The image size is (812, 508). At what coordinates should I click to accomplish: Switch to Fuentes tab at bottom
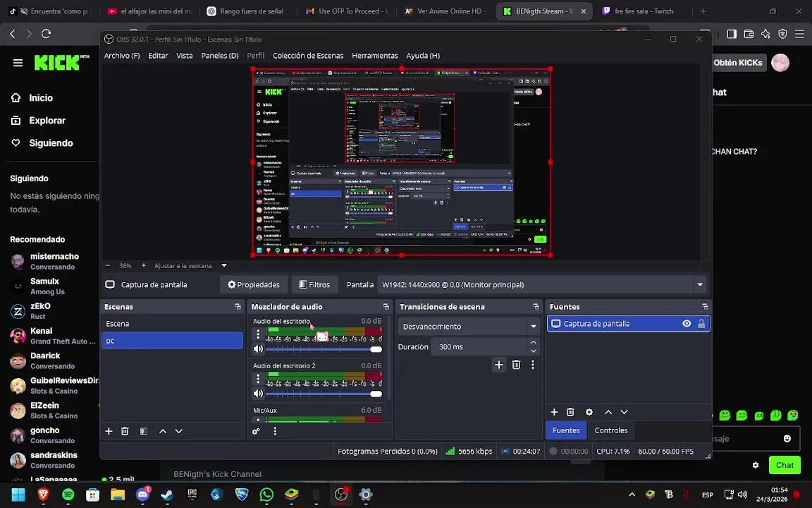(566, 430)
